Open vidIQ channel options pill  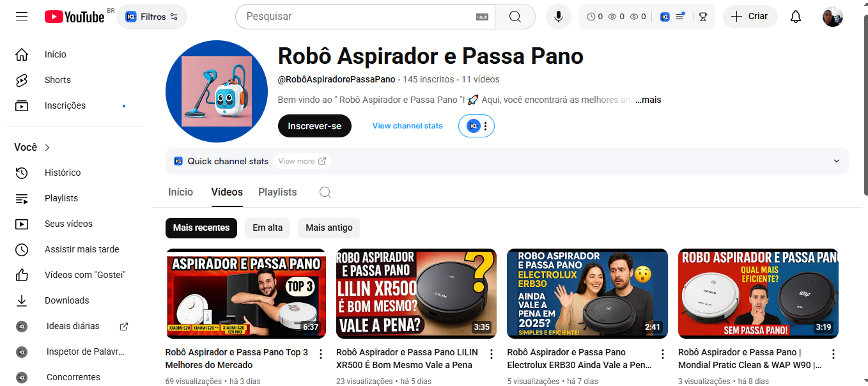pos(476,126)
